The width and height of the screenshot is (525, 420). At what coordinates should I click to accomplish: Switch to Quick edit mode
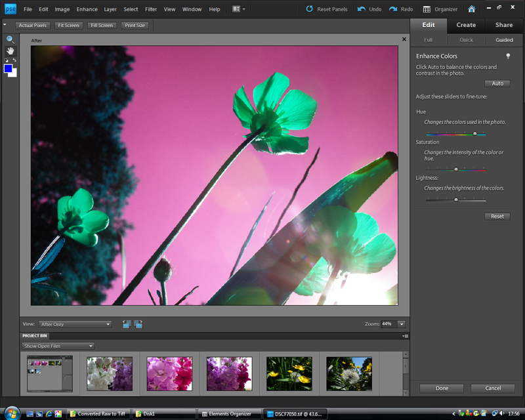click(x=466, y=40)
